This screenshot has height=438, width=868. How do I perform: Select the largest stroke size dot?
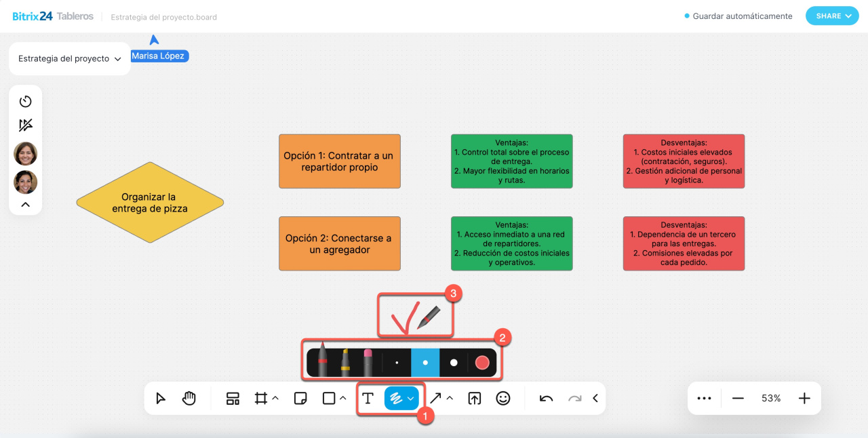tap(454, 363)
